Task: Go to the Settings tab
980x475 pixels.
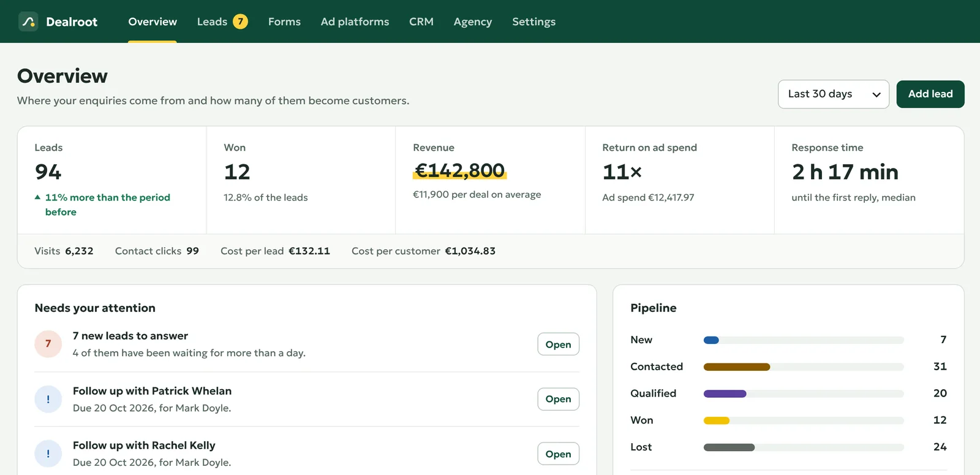Action: [x=534, y=21]
